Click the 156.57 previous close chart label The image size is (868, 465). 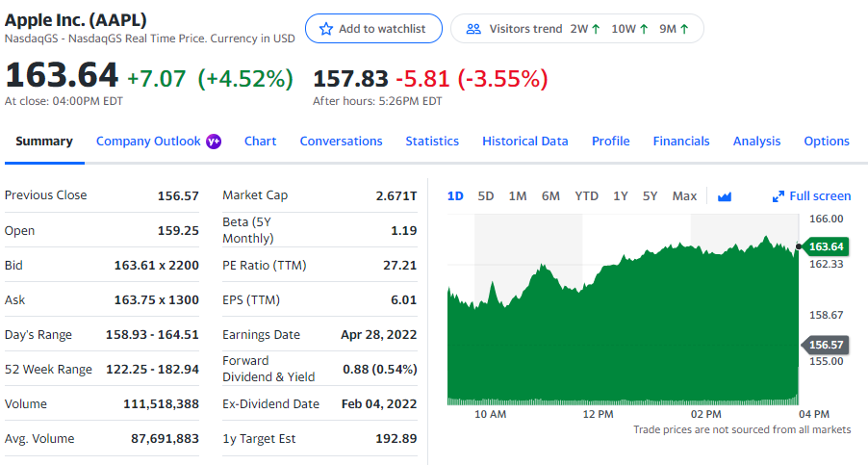pos(824,345)
